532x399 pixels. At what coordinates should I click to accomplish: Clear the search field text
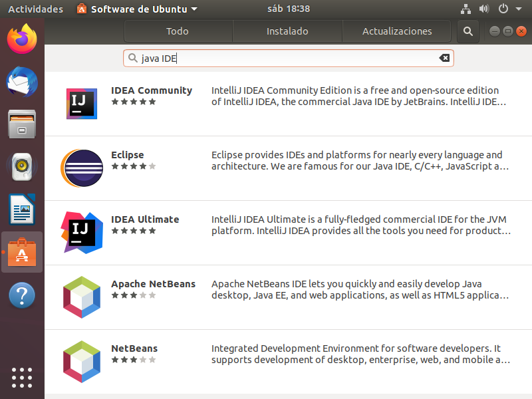444,58
